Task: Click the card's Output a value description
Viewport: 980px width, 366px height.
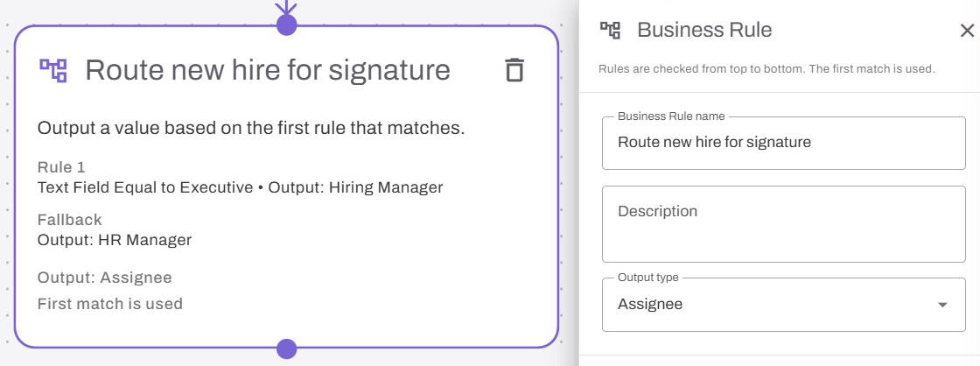Action: (x=251, y=129)
